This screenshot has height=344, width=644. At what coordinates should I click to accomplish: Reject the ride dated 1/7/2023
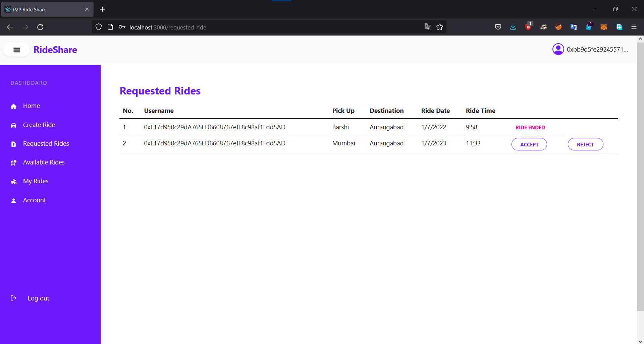point(585,144)
